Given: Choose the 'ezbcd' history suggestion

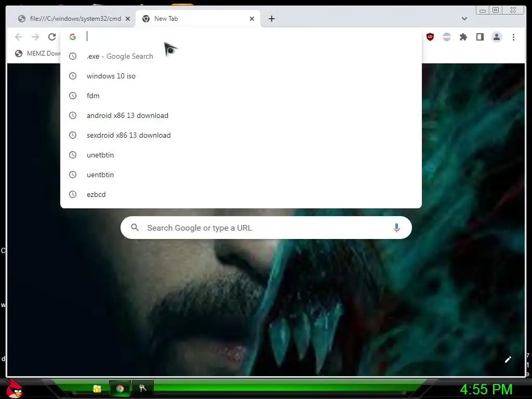Looking at the screenshot, I should tap(241, 194).
